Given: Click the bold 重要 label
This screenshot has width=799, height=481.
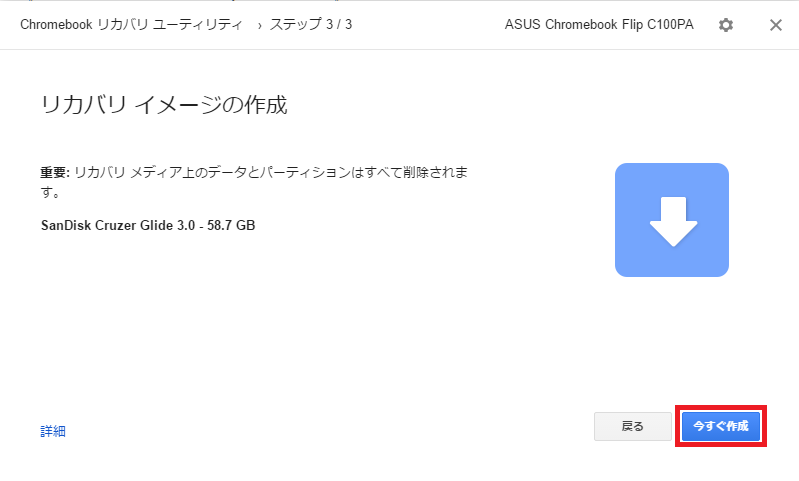Looking at the screenshot, I should (54, 173).
